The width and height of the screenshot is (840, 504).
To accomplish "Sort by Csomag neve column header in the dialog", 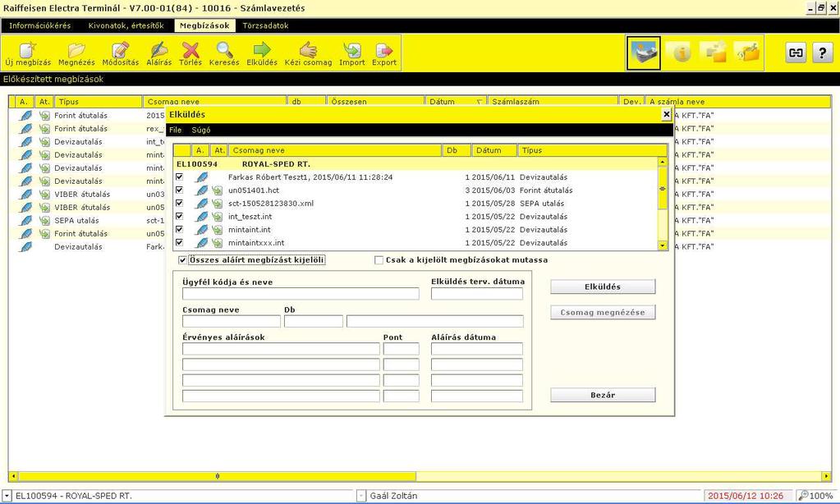I will (x=335, y=150).
